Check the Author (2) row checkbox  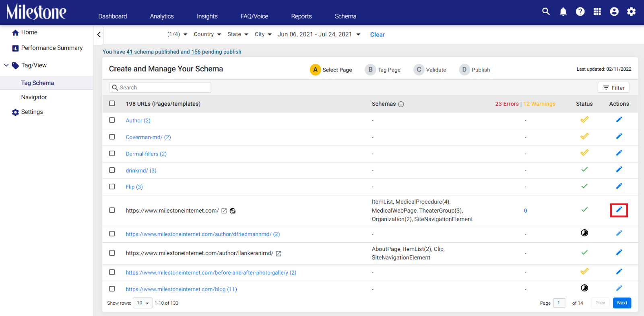point(112,120)
